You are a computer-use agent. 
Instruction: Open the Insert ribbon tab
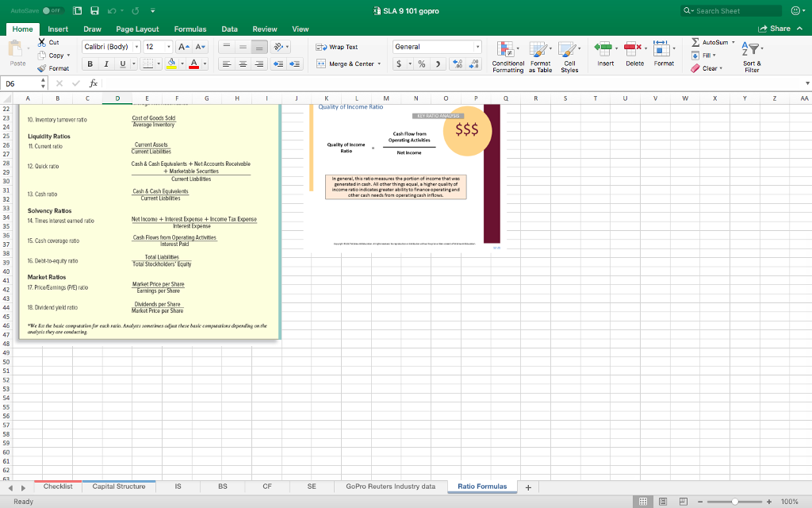tap(58, 29)
